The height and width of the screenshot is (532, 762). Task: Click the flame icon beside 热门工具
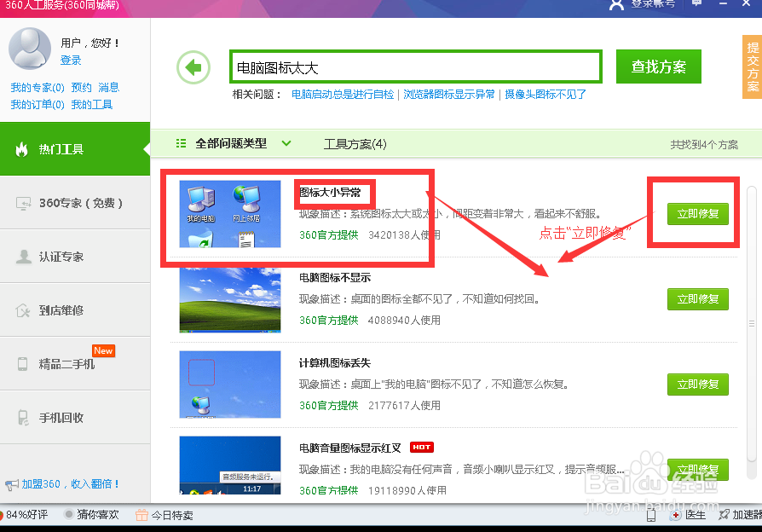(x=21, y=149)
